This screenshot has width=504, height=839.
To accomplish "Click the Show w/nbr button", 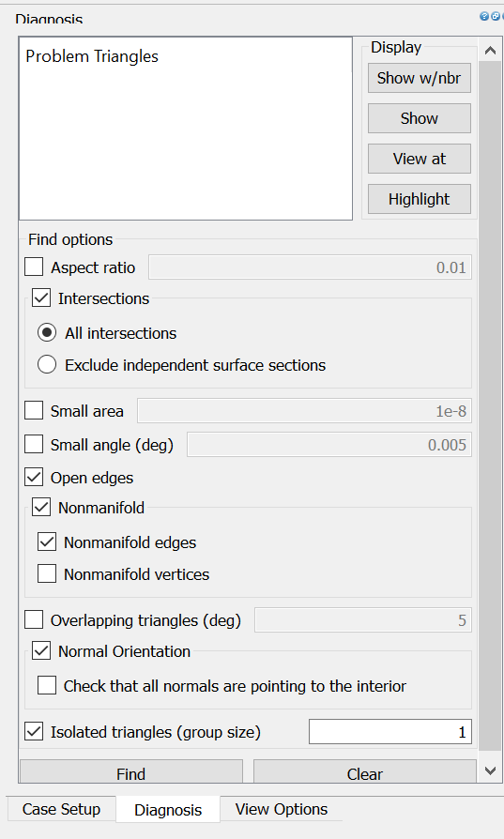I will (419, 78).
